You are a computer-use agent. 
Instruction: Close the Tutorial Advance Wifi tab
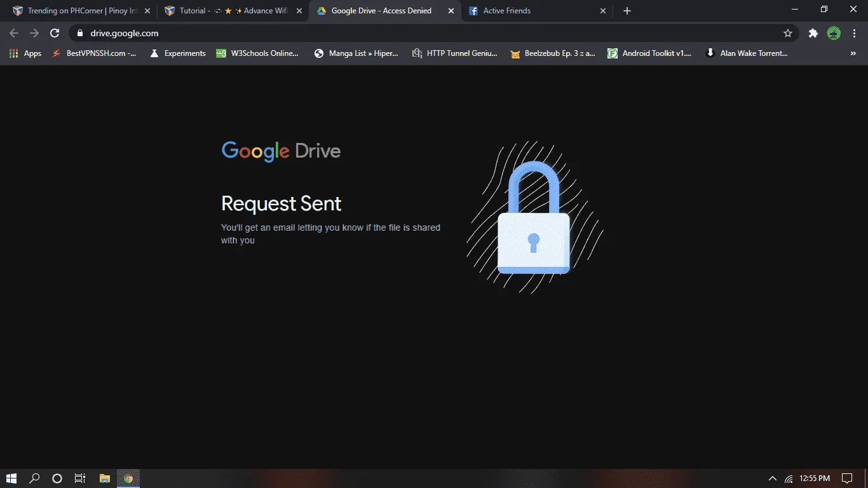[x=299, y=11]
